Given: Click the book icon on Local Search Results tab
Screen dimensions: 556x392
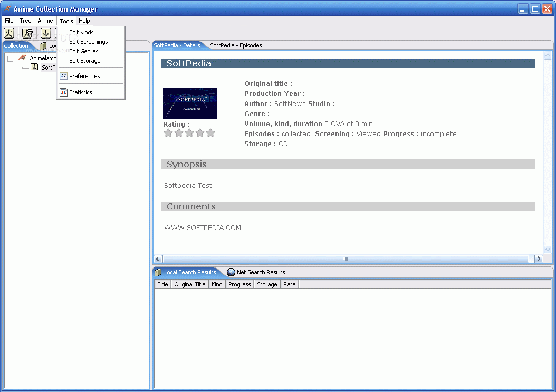Looking at the screenshot, I should pyautogui.click(x=158, y=272).
